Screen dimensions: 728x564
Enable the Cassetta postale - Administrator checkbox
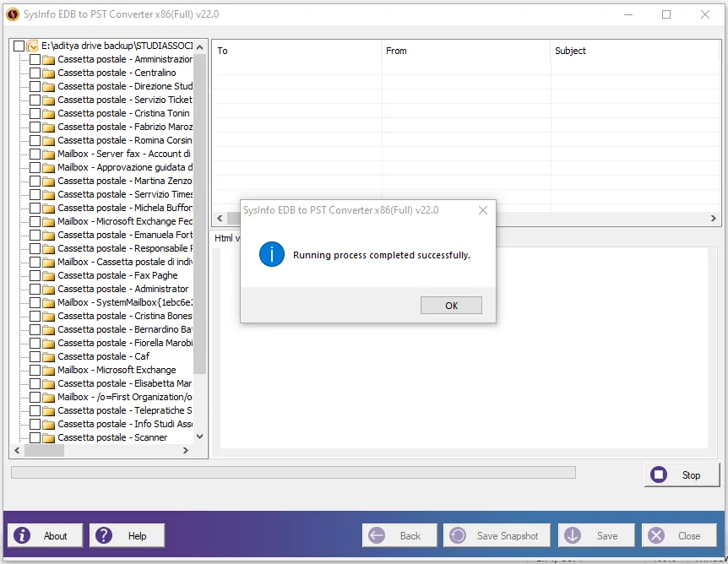point(35,289)
